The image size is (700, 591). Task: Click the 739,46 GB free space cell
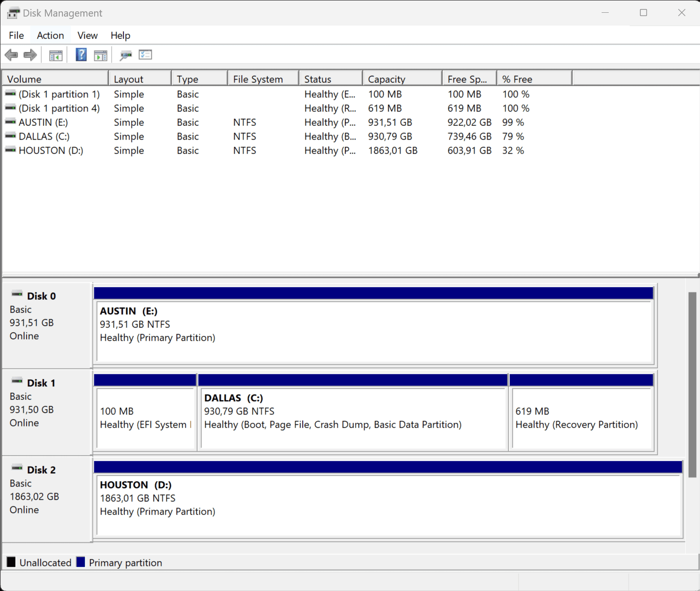[x=470, y=137]
